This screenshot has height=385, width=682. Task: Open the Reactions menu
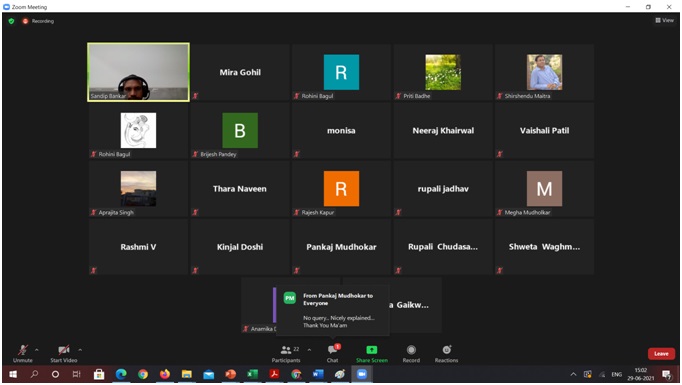pyautogui.click(x=446, y=353)
